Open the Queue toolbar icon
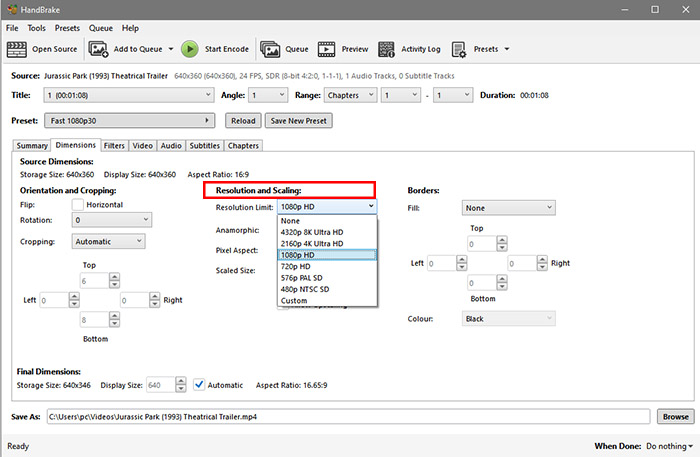 (x=270, y=49)
